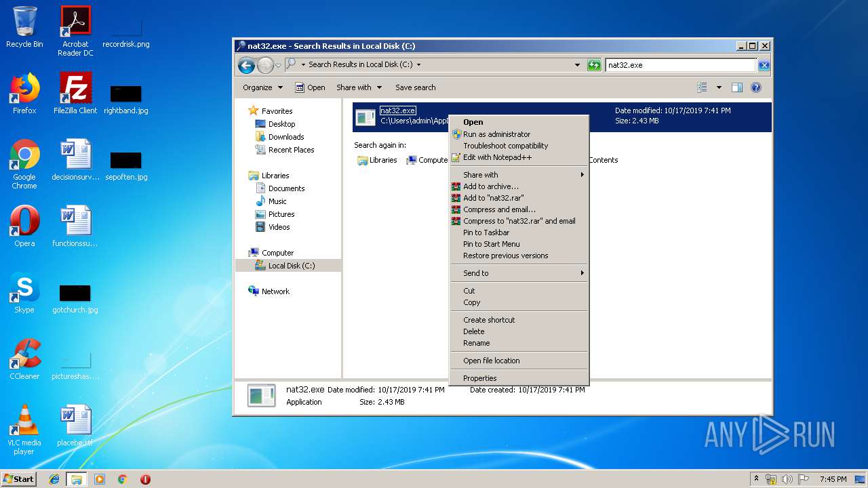Viewport: 868px width, 488px height.
Task: Clear the search box with the X button
Action: click(x=764, y=65)
